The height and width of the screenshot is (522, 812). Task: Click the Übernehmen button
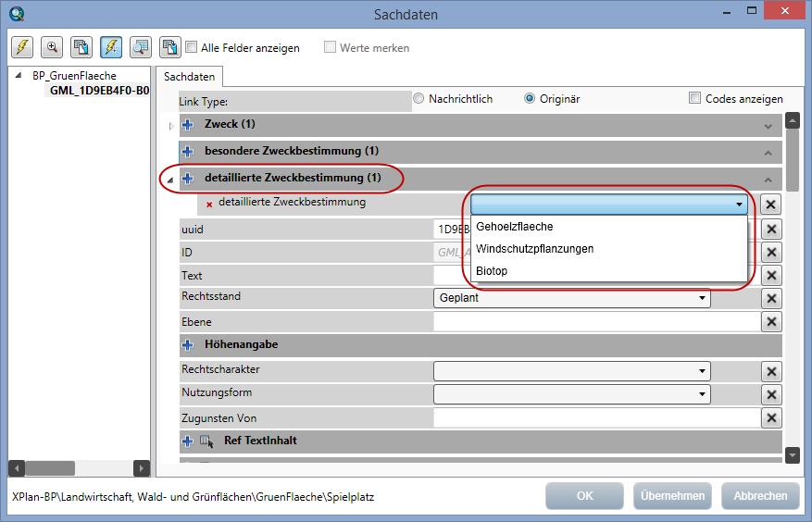coord(672,495)
